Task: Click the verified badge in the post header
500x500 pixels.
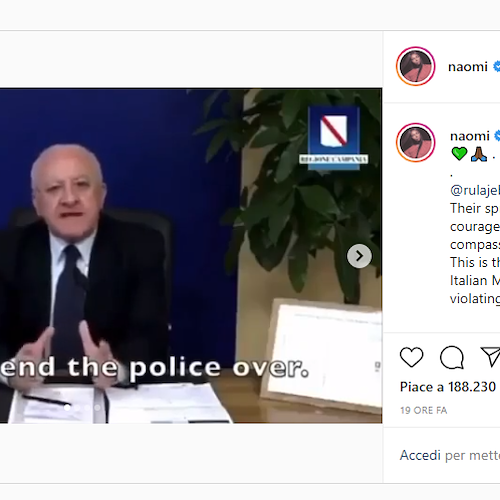Action: [496, 66]
